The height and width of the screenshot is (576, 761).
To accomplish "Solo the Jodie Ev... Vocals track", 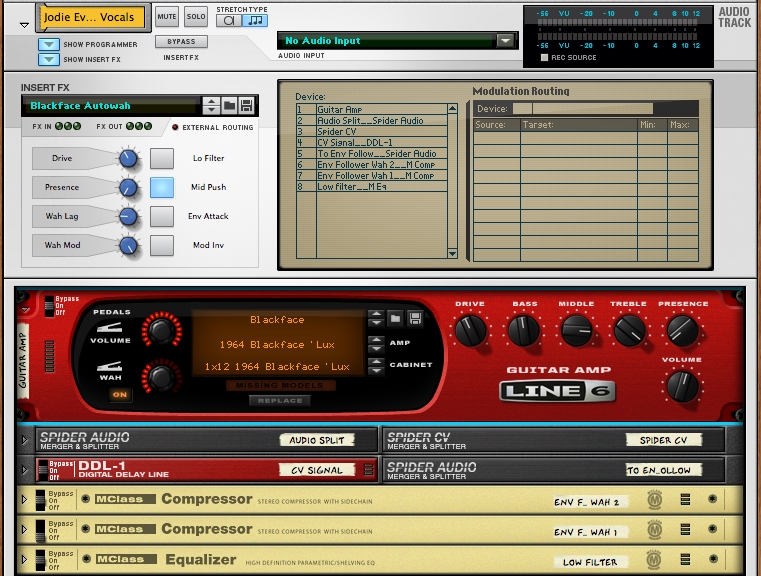I will point(196,16).
